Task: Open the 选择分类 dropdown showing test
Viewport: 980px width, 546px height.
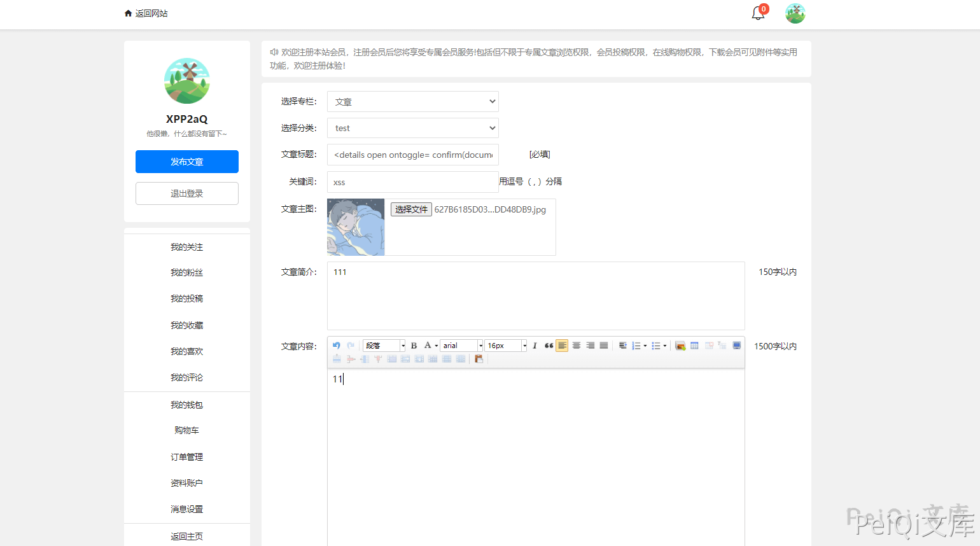Action: coord(412,128)
